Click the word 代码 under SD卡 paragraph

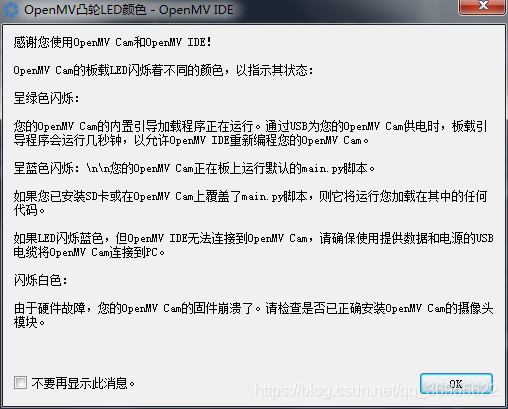coord(29,210)
